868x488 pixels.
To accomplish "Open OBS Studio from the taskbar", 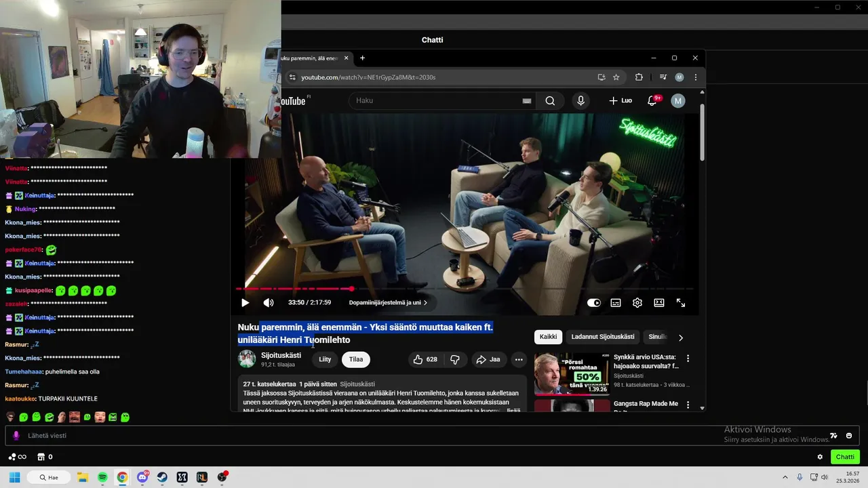I will point(222,477).
